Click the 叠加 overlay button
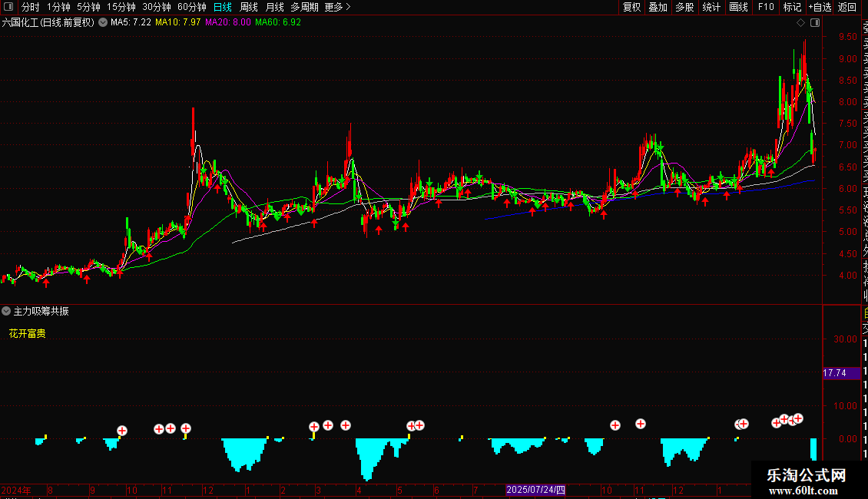 pyautogui.click(x=658, y=7)
